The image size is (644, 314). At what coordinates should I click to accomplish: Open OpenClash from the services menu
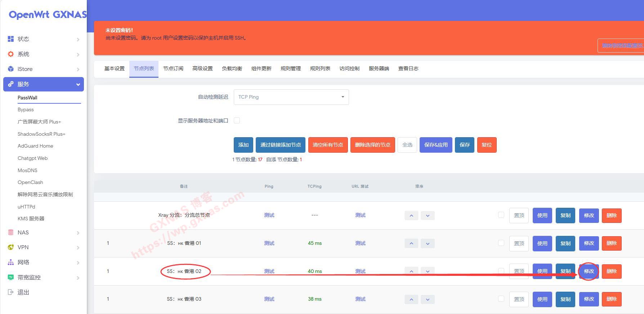[30, 182]
